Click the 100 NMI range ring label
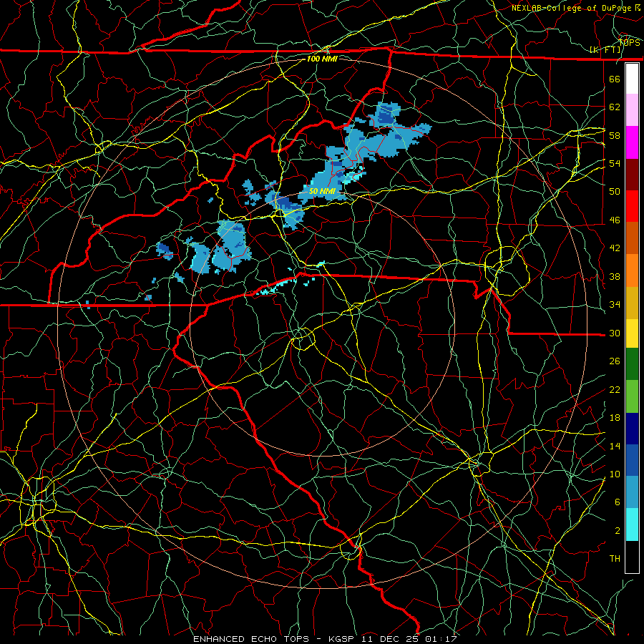The height and width of the screenshot is (644, 644). pos(321,59)
